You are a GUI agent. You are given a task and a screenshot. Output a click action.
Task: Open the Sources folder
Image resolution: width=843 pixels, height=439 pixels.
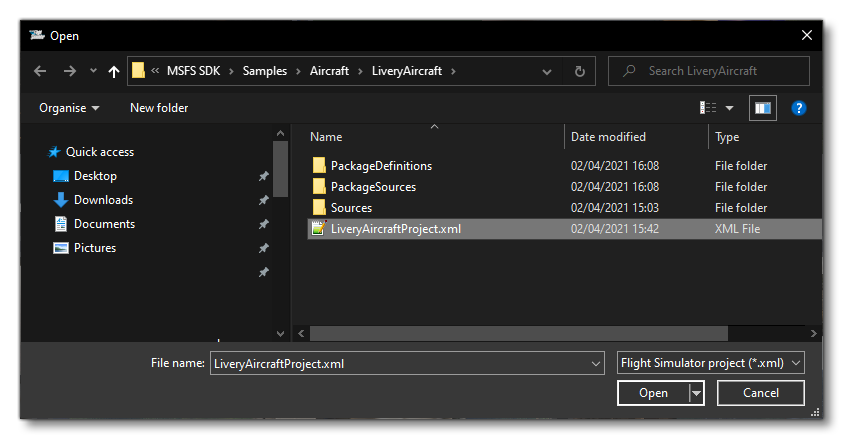pyautogui.click(x=351, y=208)
